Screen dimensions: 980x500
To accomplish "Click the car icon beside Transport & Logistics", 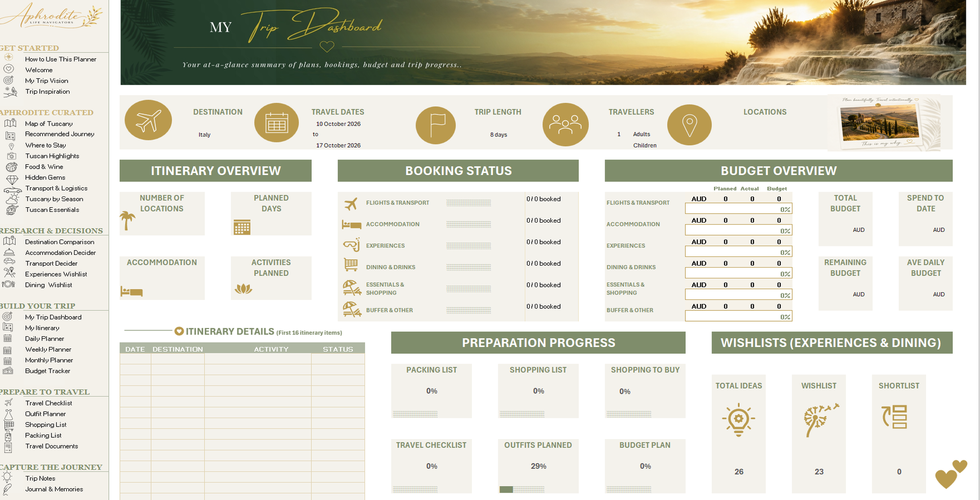I will (x=12, y=190).
